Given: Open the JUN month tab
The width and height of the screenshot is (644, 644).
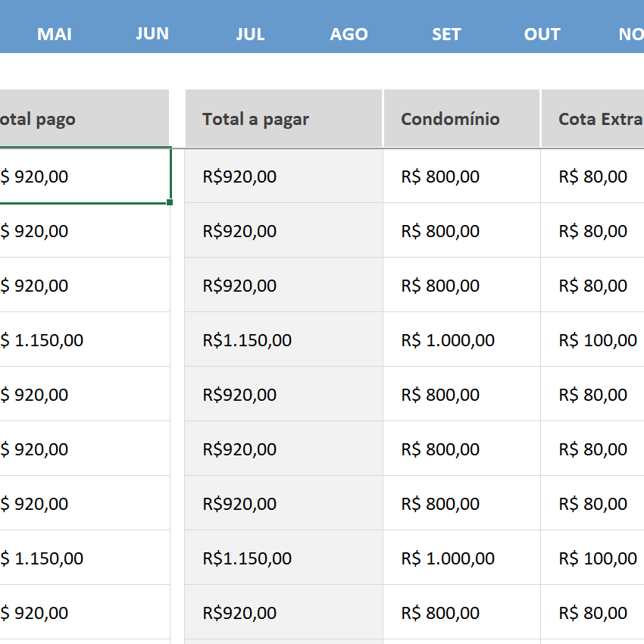Looking at the screenshot, I should [x=152, y=34].
